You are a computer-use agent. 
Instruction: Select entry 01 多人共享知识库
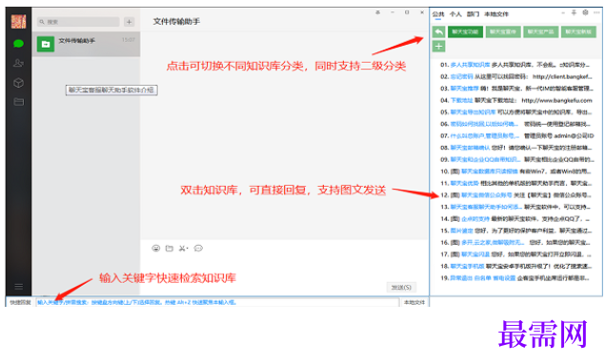pyautogui.click(x=516, y=65)
